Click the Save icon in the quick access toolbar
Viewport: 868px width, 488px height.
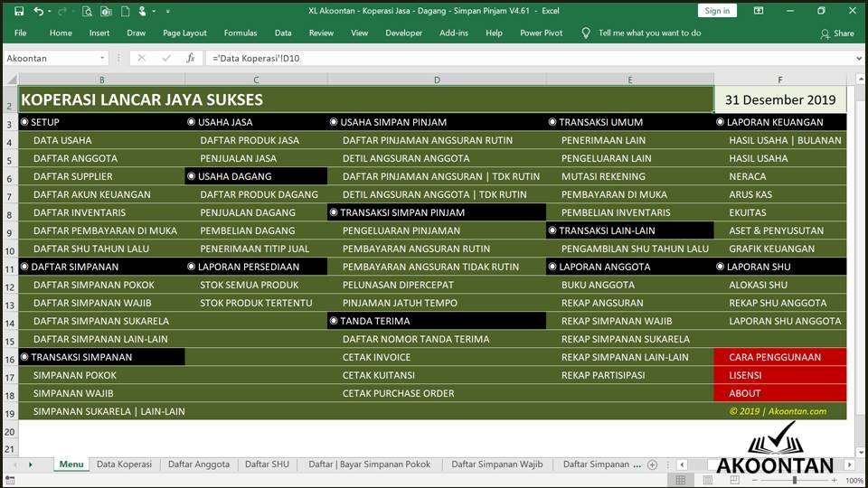click(19, 11)
